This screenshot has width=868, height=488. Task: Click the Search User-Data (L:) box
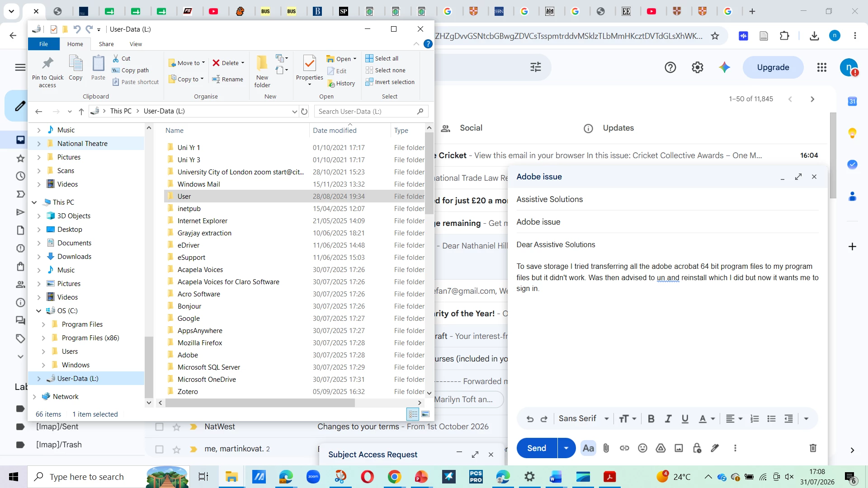371,111
